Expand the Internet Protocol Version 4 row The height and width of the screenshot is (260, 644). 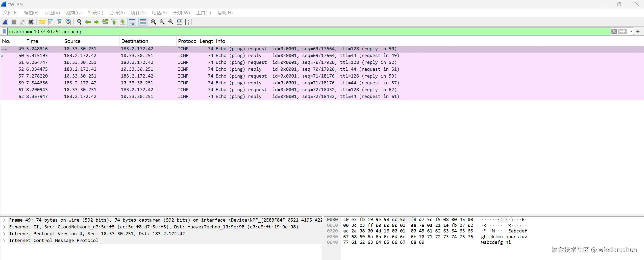[x=4, y=234]
